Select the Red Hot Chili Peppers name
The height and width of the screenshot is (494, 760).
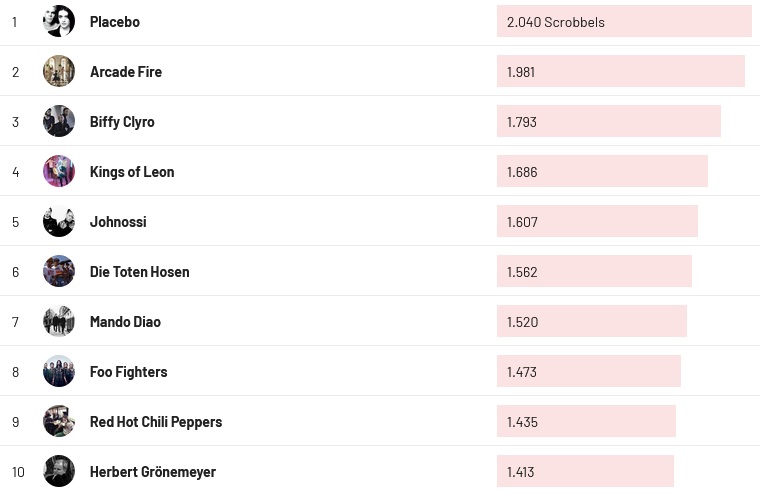156,422
